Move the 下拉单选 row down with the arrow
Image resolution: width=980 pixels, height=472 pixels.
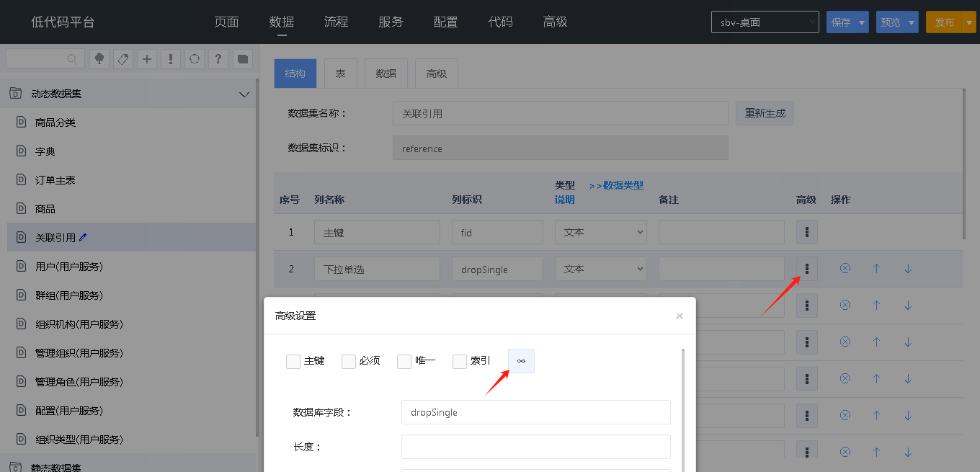[x=908, y=269]
